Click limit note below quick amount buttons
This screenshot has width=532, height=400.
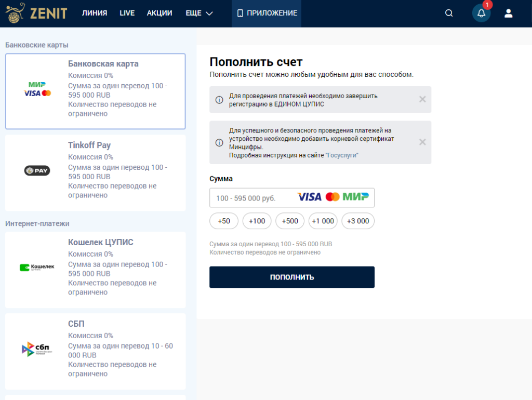pos(271,248)
